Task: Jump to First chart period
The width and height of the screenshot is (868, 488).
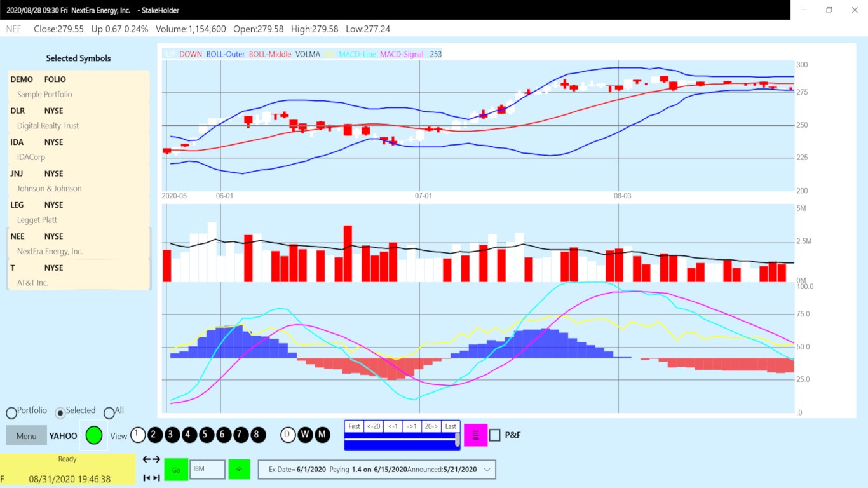Action: [x=354, y=426]
